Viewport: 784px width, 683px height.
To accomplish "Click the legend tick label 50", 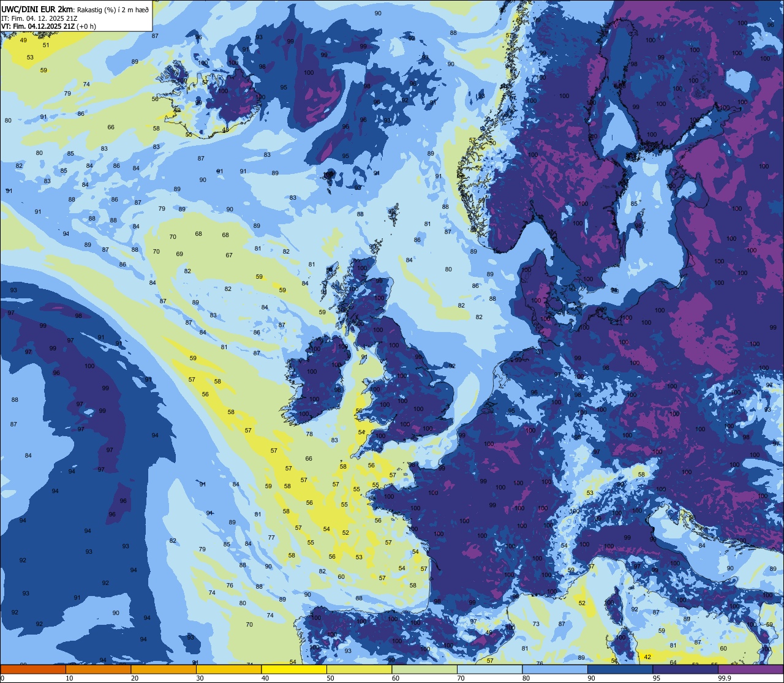I will (331, 678).
